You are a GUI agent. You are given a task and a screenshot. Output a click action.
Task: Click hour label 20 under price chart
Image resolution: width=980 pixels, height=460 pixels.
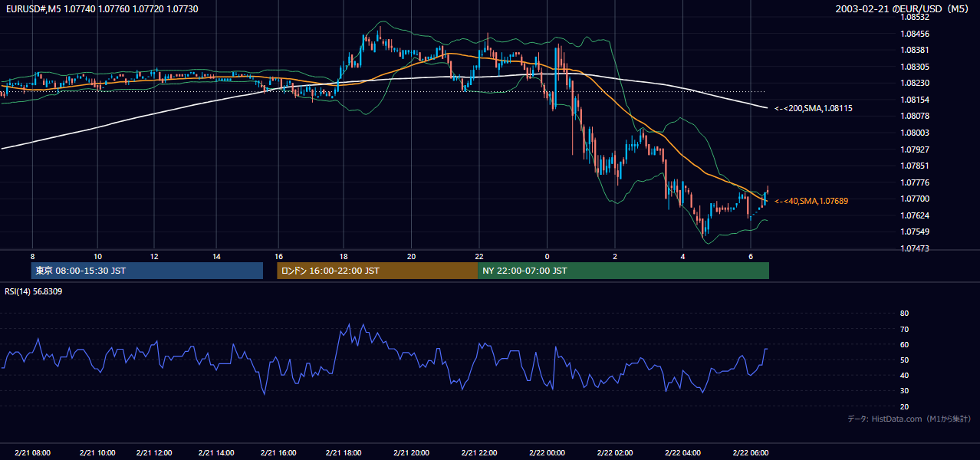tap(411, 255)
